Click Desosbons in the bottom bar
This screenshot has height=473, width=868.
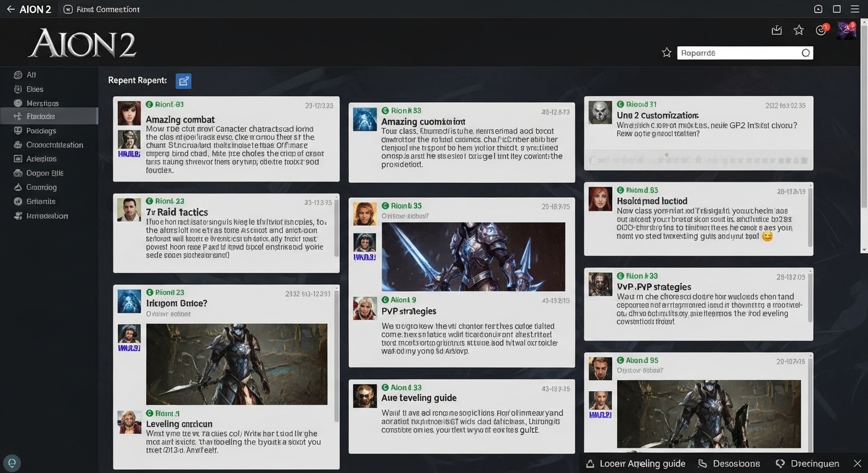click(x=729, y=463)
